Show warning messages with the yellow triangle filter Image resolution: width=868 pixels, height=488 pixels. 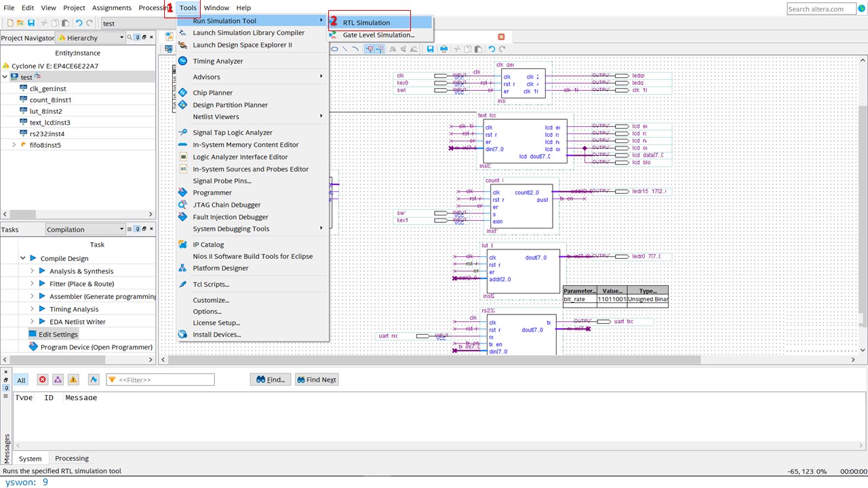(x=73, y=380)
